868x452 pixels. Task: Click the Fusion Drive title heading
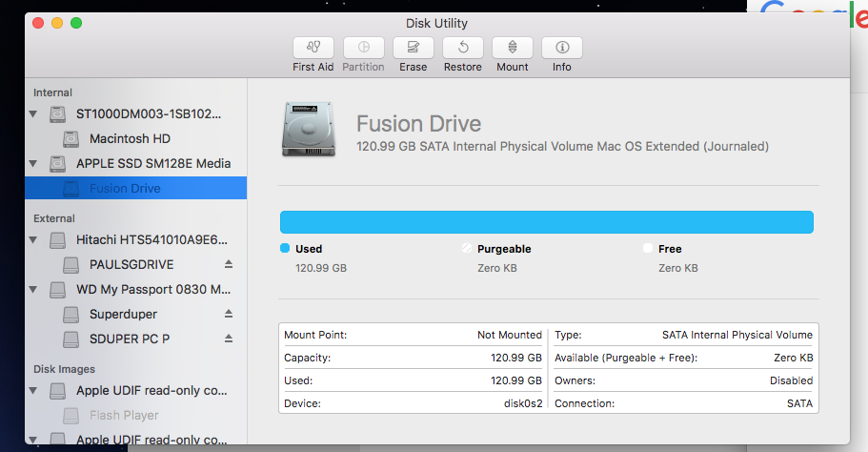(x=418, y=124)
